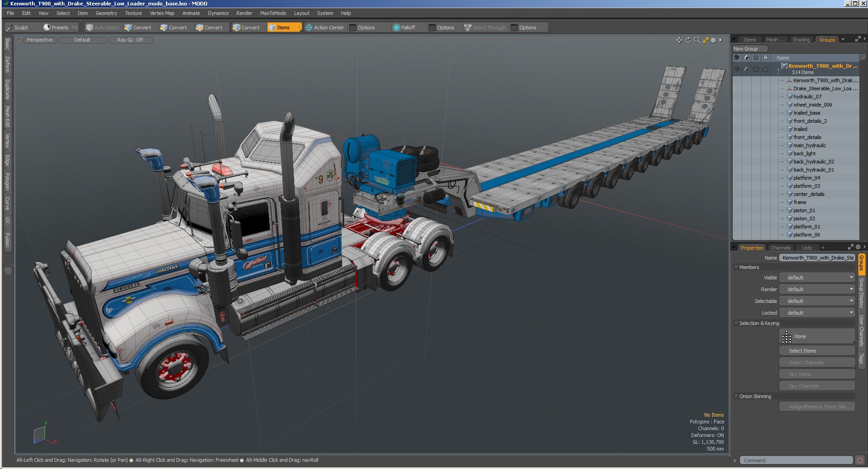Viewport: 868px width, 469px height.
Task: Toggle the Options checkbox after Falloff
Action: [432, 28]
